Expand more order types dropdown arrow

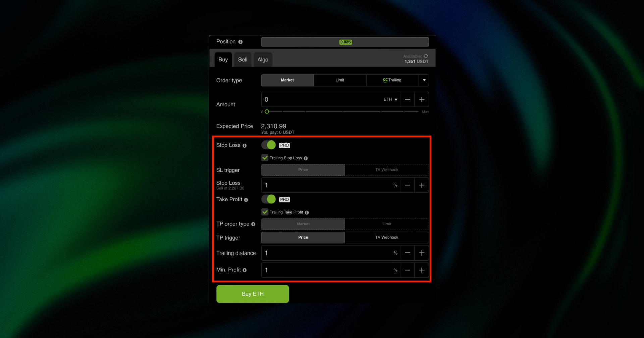pos(424,80)
